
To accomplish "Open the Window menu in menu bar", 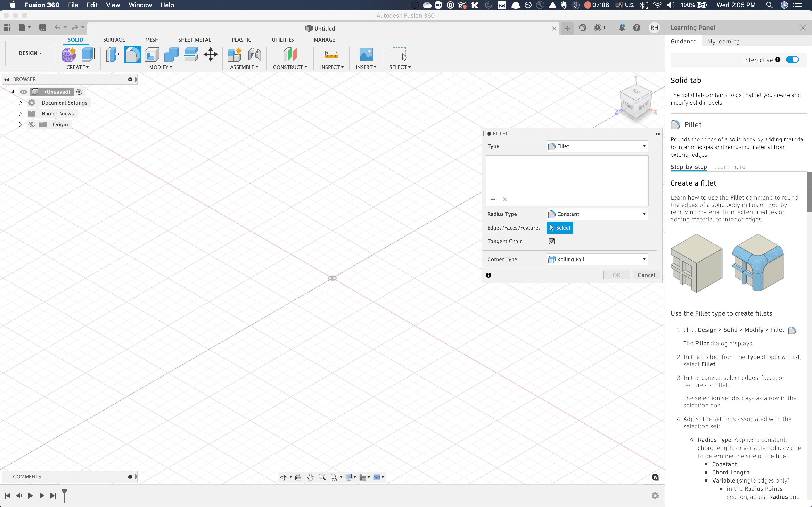I will click(140, 5).
